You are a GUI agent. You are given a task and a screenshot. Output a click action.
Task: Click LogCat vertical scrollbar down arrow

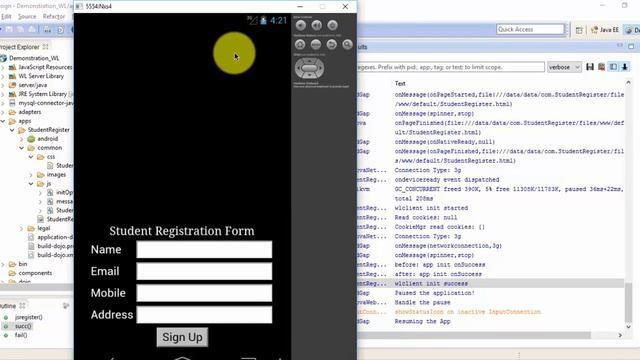pyautogui.click(x=629, y=327)
